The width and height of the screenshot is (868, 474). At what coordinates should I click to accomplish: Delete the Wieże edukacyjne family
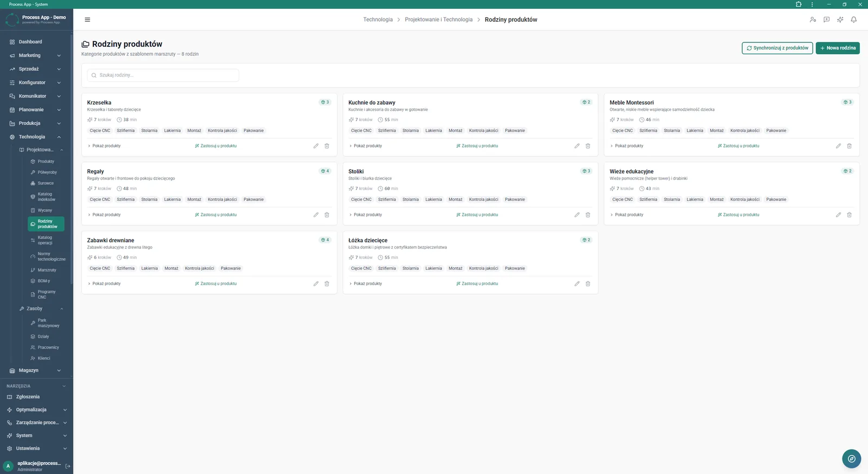[x=849, y=215]
